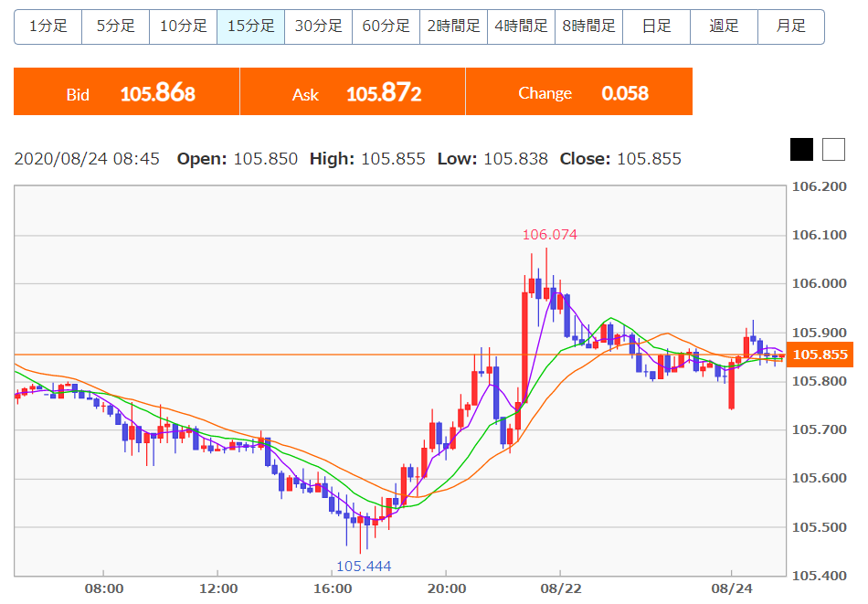Image resolution: width=868 pixels, height=604 pixels.
Task: Click the 105.600 price axis label
Action: (x=820, y=478)
